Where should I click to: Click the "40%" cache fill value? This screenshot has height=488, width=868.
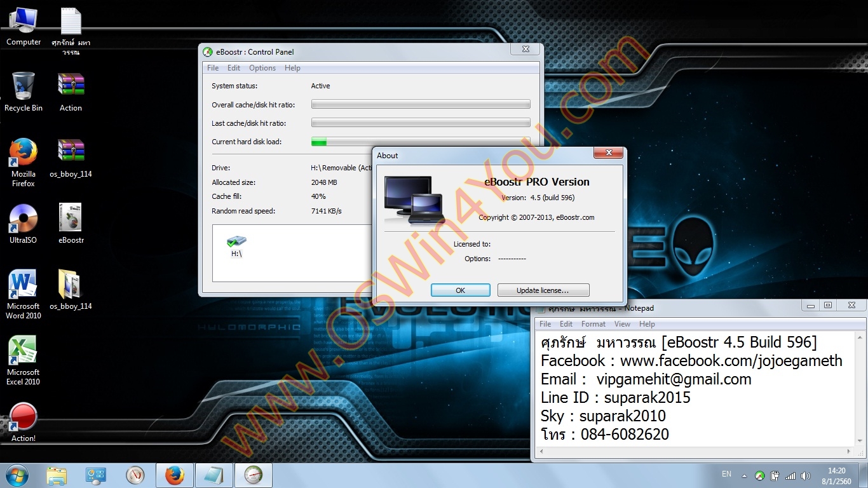pos(318,197)
